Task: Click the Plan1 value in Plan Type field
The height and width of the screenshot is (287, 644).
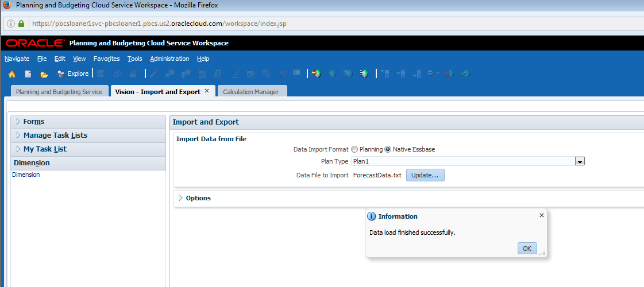Action: (361, 162)
